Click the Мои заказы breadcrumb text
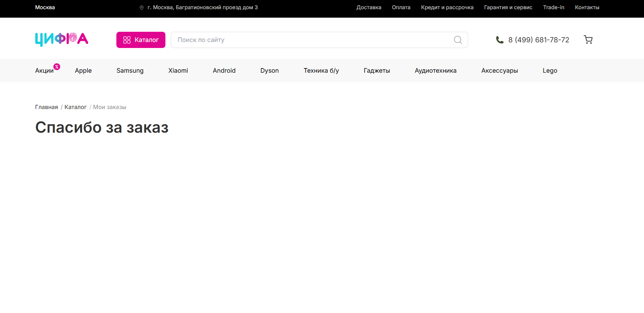This screenshot has width=644, height=313. (x=110, y=107)
